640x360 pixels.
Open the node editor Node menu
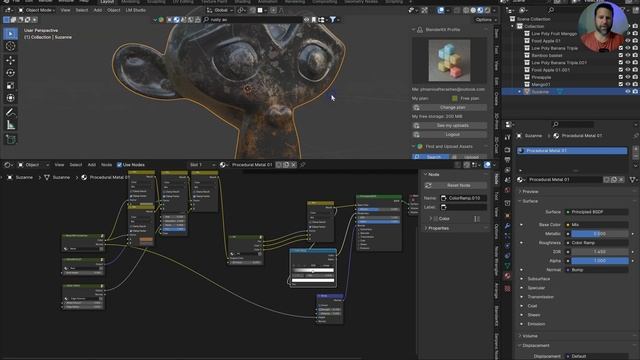point(107,165)
